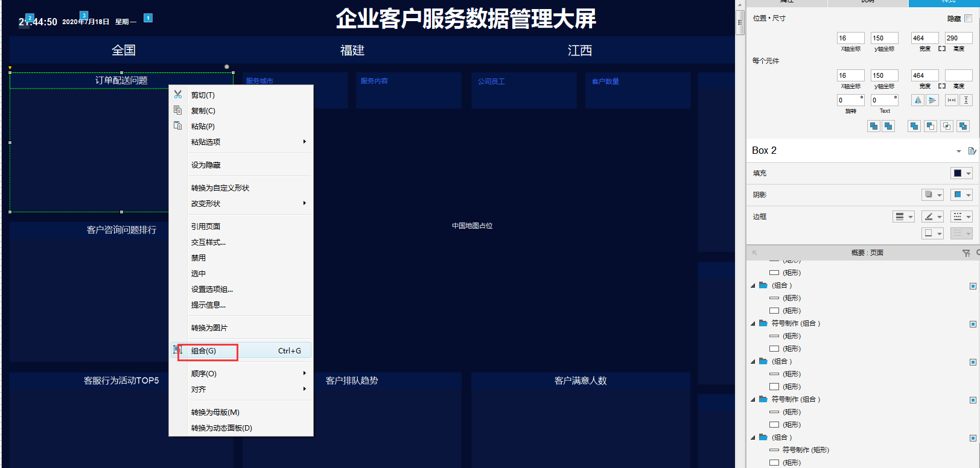980x468 pixels.
Task: Click the scissors icon beside 剪切(T)
Action: coord(178,95)
